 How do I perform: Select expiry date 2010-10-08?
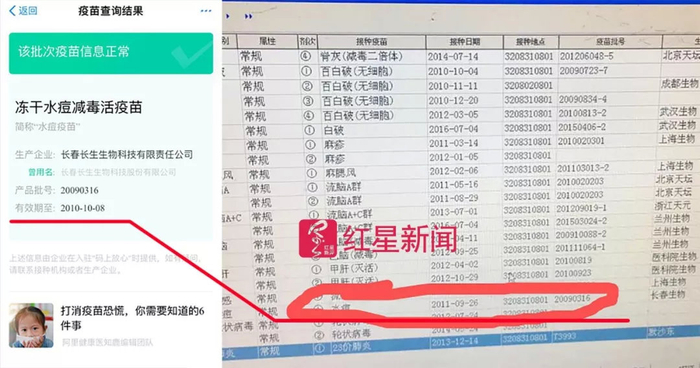coord(83,208)
